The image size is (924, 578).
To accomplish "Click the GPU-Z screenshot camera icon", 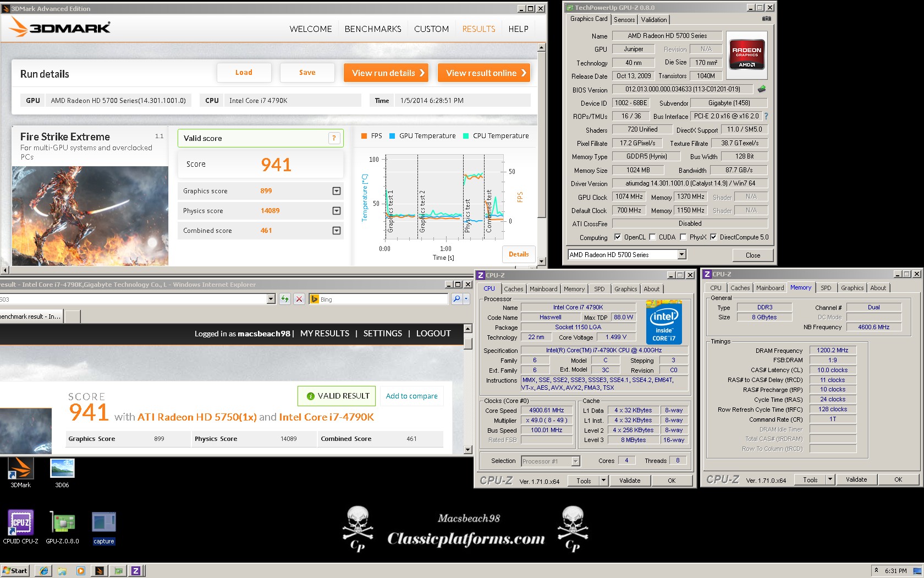I will (766, 19).
